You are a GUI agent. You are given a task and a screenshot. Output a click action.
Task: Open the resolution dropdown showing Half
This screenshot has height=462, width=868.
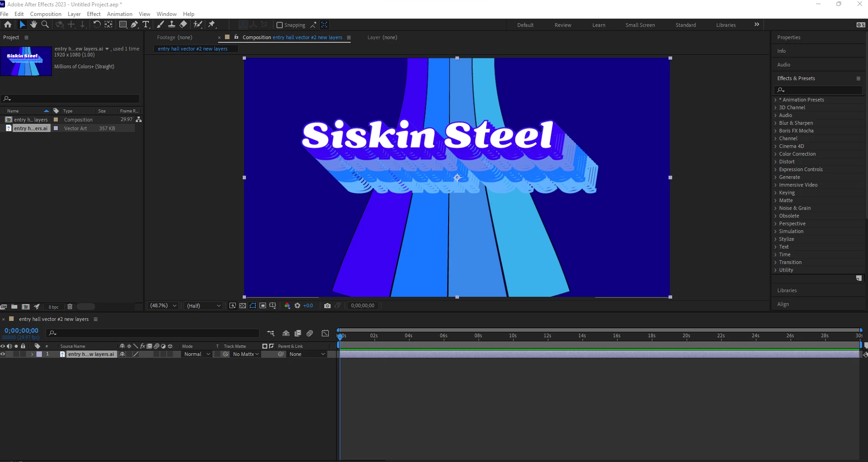204,306
